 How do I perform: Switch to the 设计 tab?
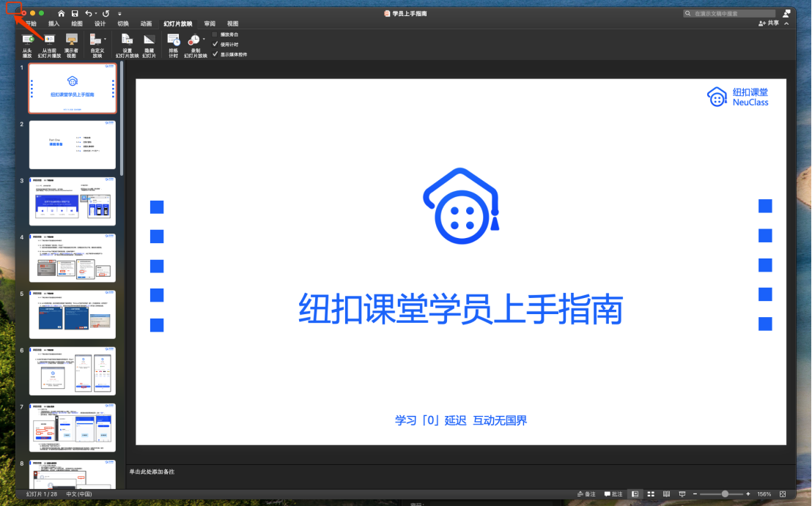click(x=100, y=24)
